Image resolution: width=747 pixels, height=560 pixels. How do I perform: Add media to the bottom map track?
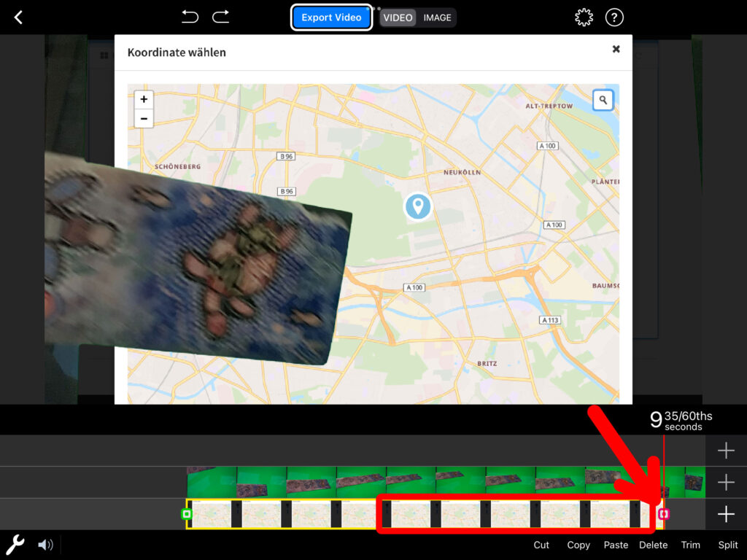(726, 515)
